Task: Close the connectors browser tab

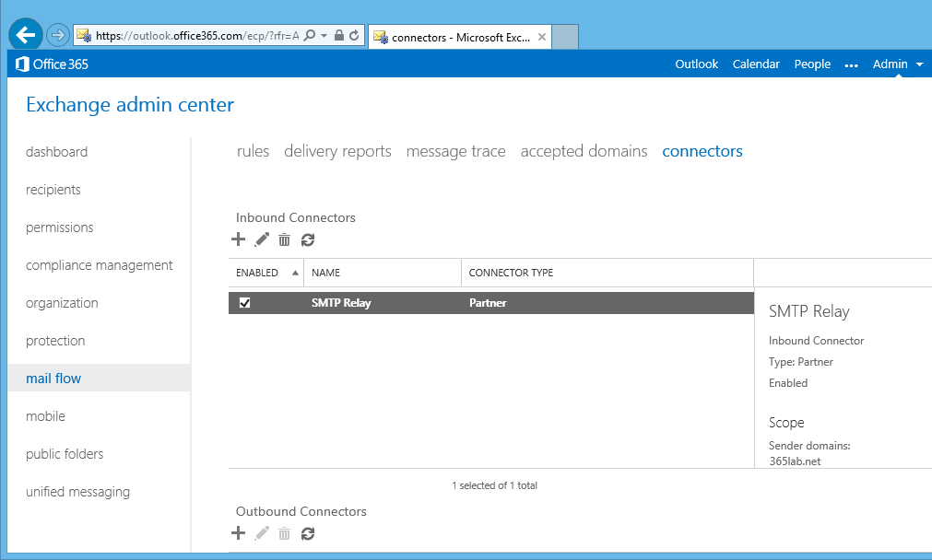Action: point(542,38)
